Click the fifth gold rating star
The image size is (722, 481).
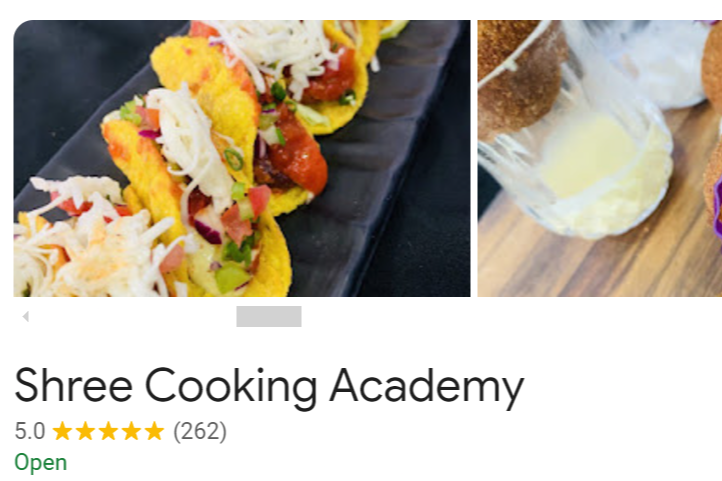pyautogui.click(x=154, y=432)
